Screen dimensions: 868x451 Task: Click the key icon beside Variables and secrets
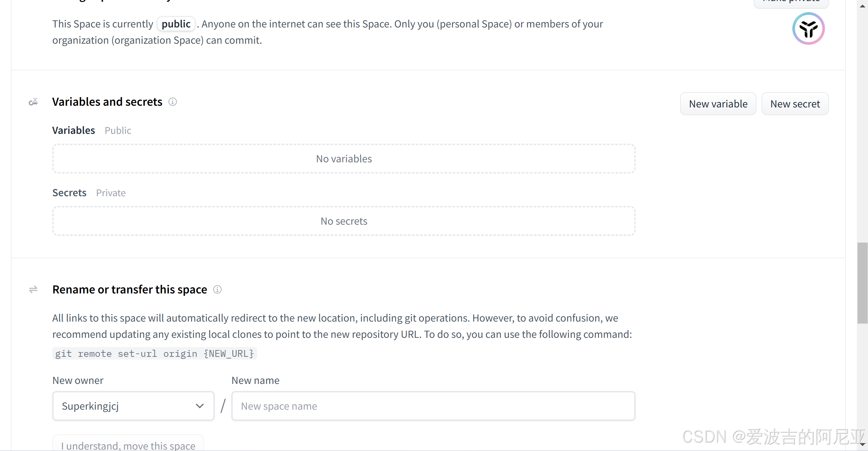(x=33, y=102)
